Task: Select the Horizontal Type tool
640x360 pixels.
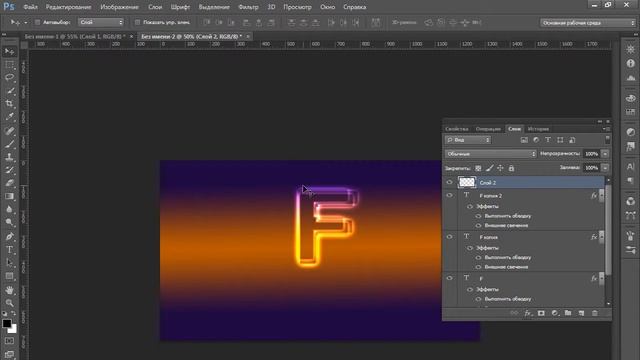Action: click(x=9, y=249)
